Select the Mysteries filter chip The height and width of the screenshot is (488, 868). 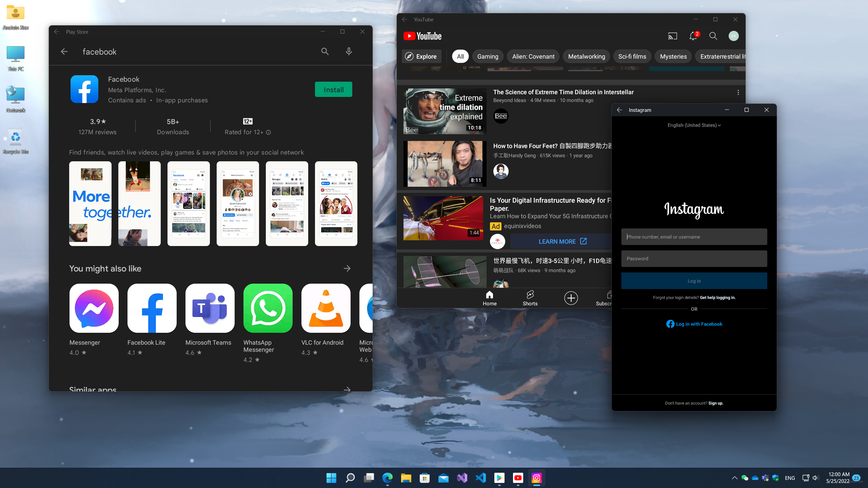coord(673,56)
